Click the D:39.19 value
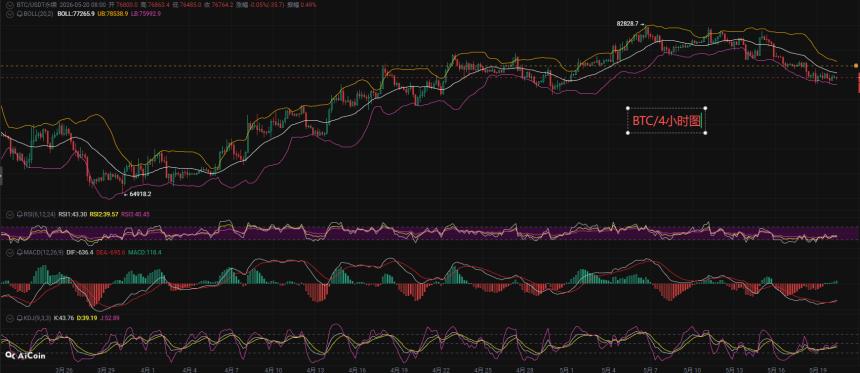The width and height of the screenshot is (860, 373). click(87, 318)
